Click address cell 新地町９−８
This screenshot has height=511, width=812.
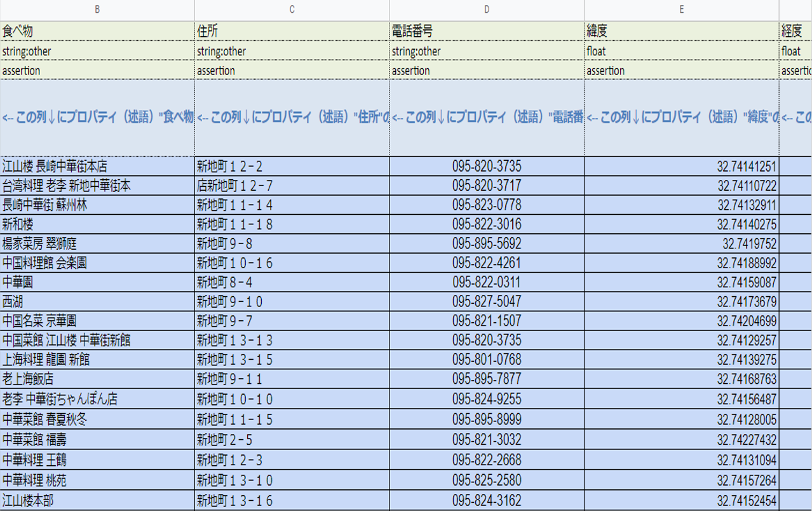click(292, 243)
